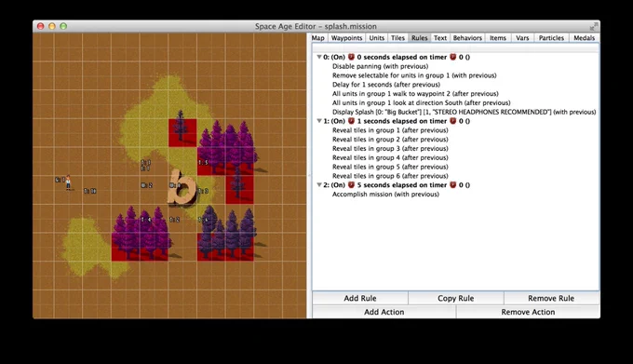The image size is (633, 364).
Task: Open the Units tab
Action: point(377,38)
